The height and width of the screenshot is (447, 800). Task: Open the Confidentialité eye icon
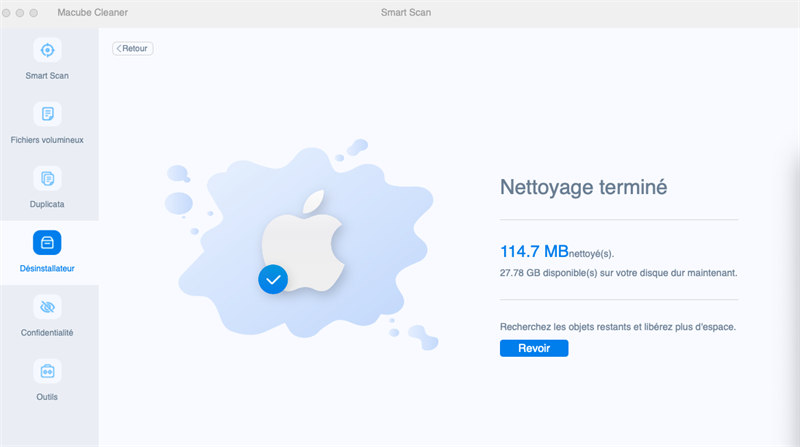[47, 307]
